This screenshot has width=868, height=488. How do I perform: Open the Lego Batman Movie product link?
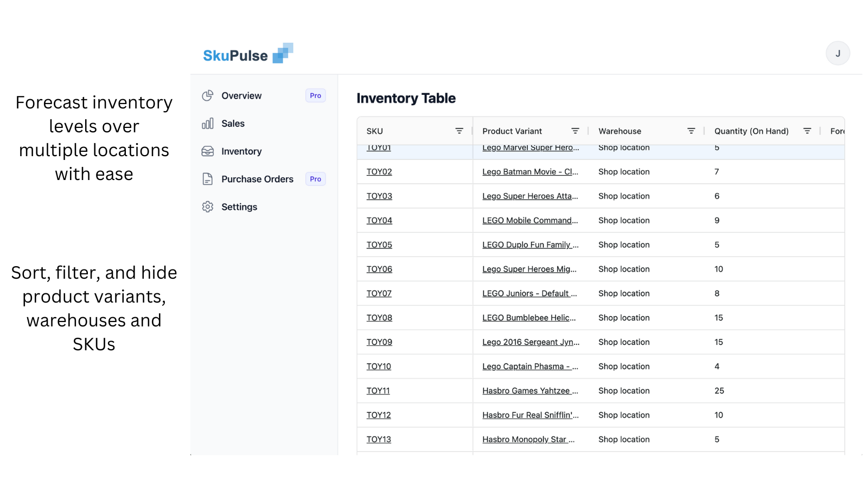530,172
